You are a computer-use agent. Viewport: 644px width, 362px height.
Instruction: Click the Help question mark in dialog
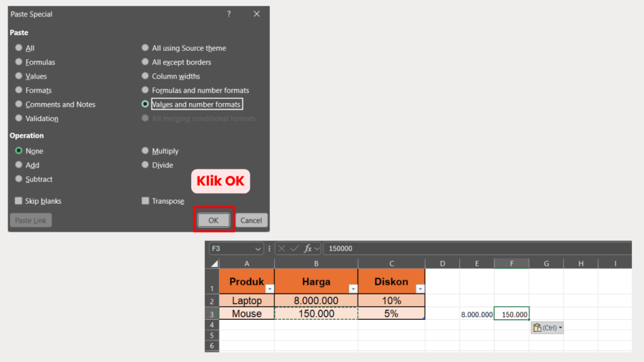pyautogui.click(x=229, y=14)
